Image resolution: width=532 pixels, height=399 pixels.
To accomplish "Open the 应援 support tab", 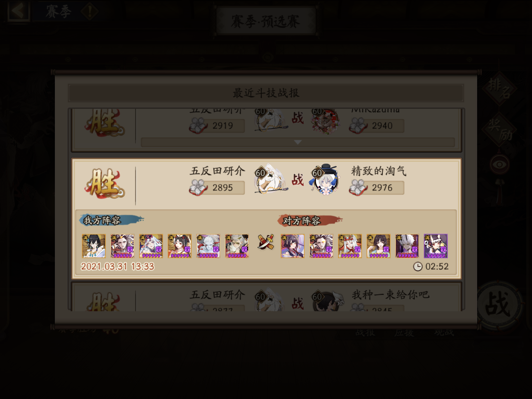I will (x=404, y=332).
